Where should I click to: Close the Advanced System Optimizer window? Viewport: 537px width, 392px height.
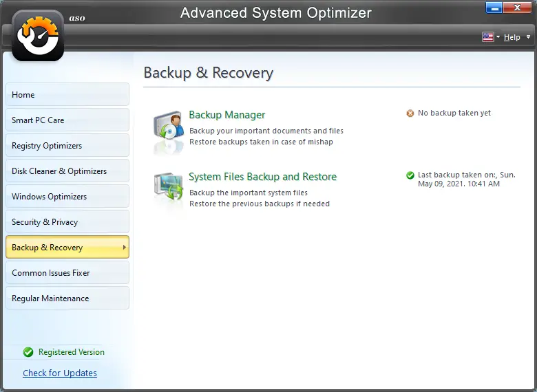517,8
